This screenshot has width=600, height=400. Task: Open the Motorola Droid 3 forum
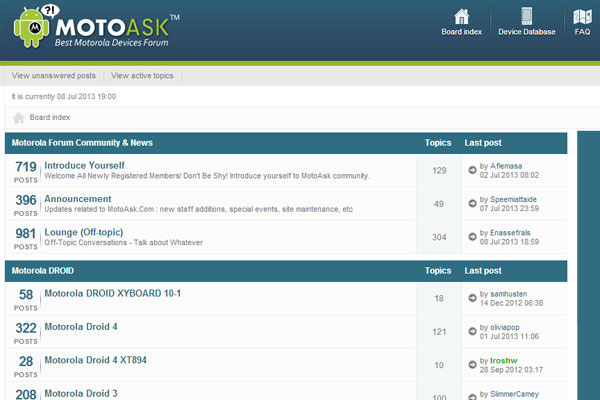81,393
